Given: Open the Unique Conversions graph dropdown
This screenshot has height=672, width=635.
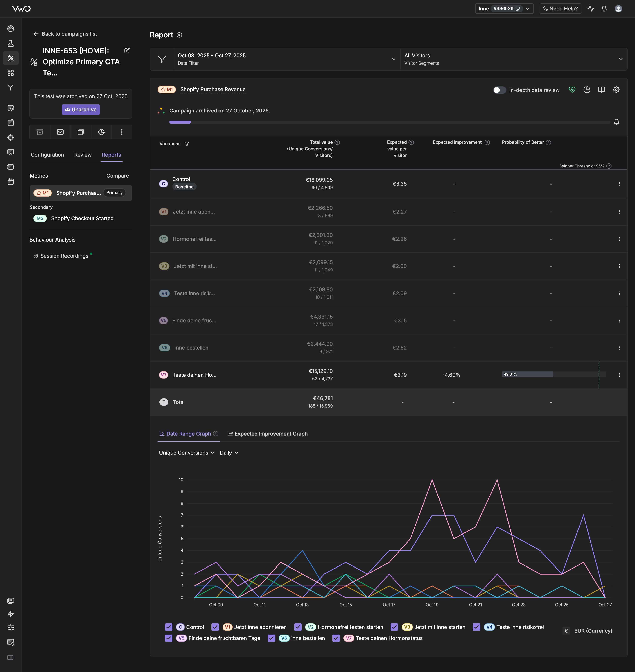Looking at the screenshot, I should click(x=186, y=453).
